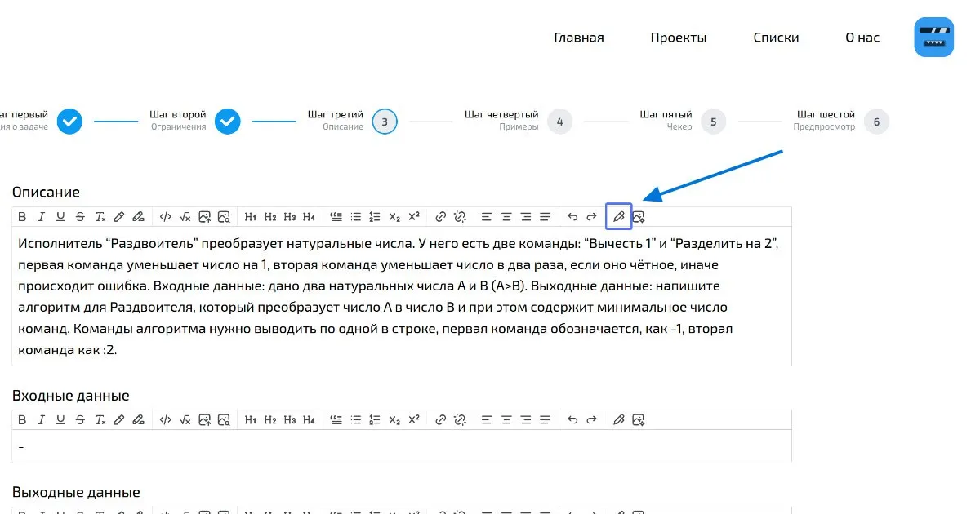Remove a link with the unlink icon

(460, 216)
